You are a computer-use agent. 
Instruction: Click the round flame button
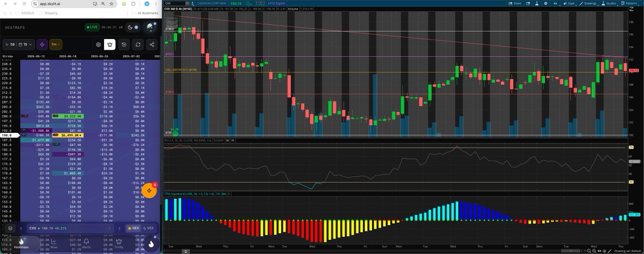tap(151, 244)
